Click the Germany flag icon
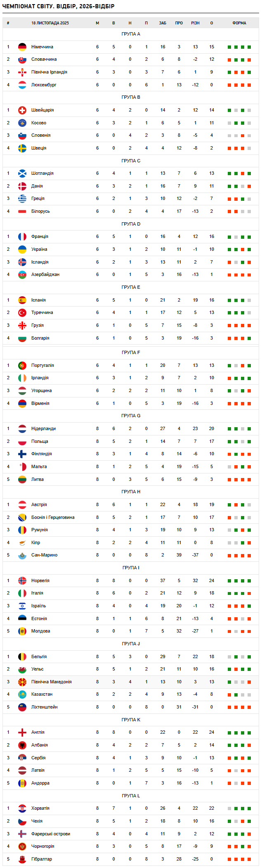 22,47
